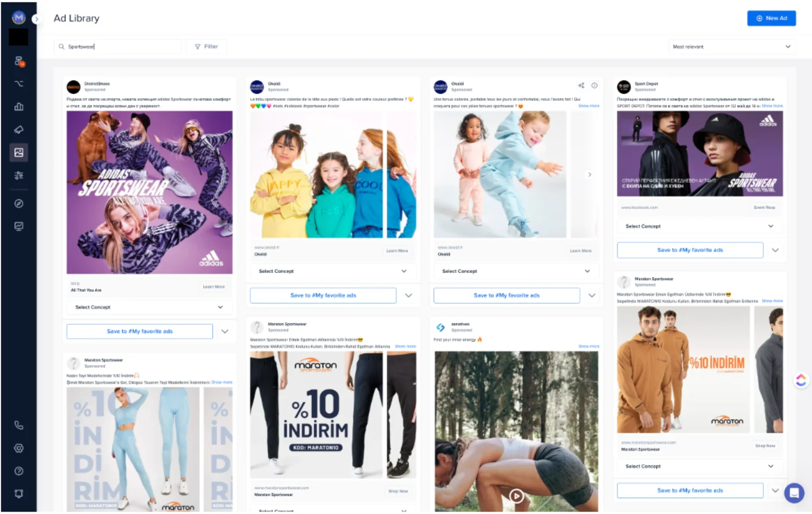The width and height of the screenshot is (812, 514).
Task: Open the sliders controls icon in the sidebar
Action: pyautogui.click(x=19, y=175)
